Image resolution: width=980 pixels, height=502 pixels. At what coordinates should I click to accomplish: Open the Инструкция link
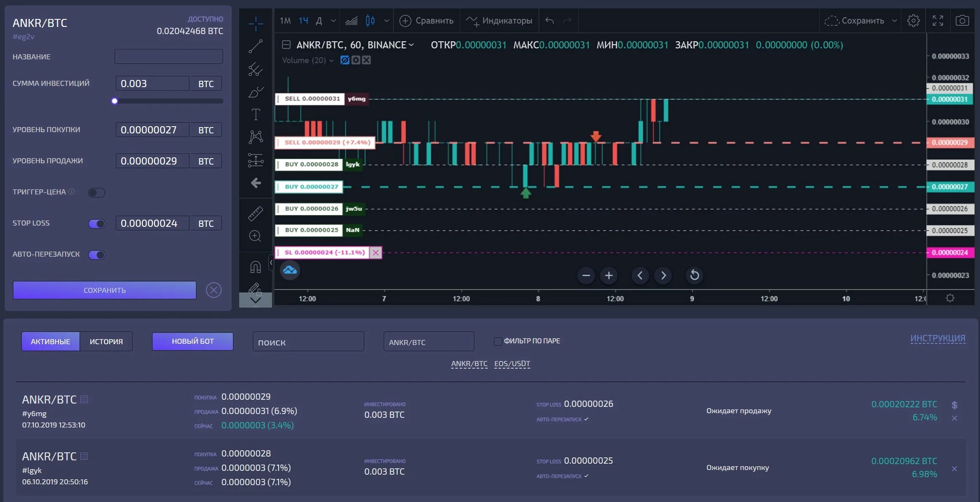coord(938,338)
